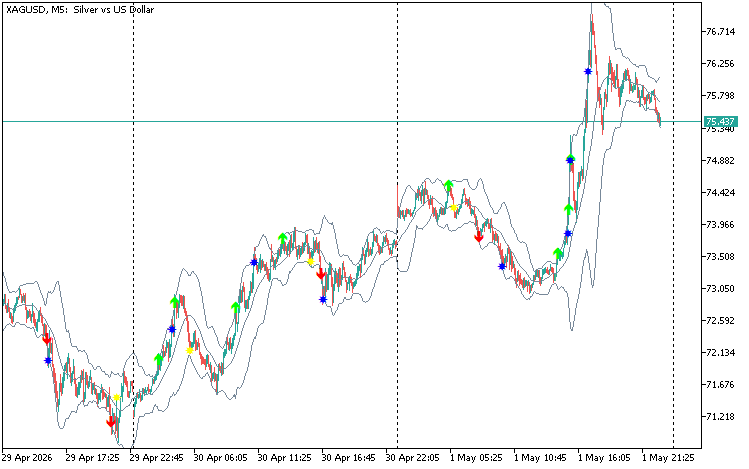The height and width of the screenshot is (469, 749).
Task: Select the 73.966 price level
Action: coord(721,224)
